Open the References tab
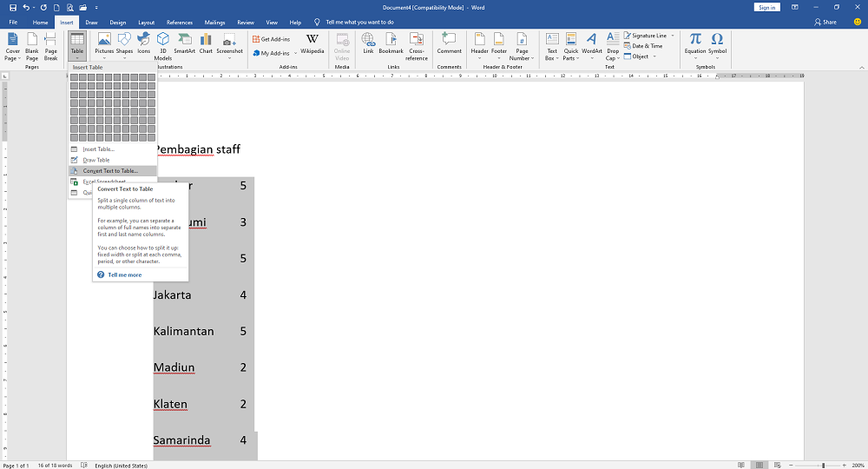 click(180, 23)
